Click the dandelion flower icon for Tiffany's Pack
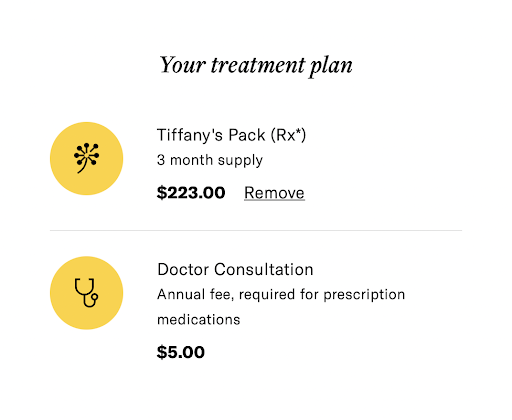This screenshot has height=420, width=512. pyautogui.click(x=86, y=158)
